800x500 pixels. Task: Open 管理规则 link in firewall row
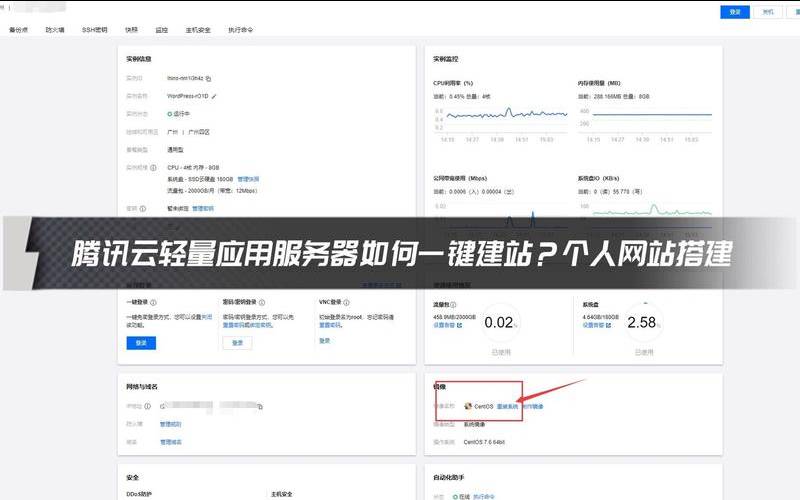(170, 424)
